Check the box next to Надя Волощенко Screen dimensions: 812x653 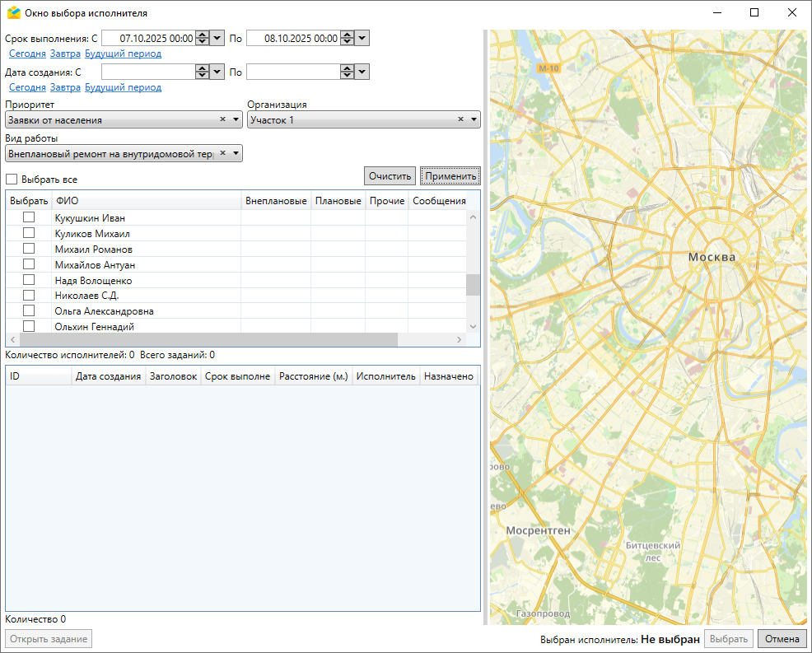29,280
